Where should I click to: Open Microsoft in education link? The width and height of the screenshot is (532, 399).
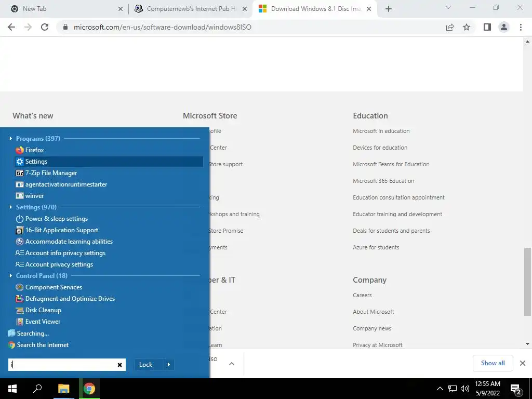coord(381,131)
